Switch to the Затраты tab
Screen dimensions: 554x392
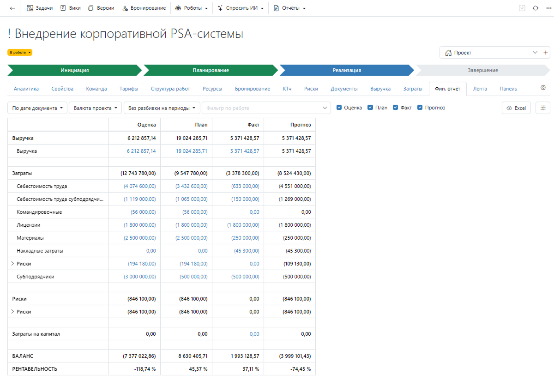413,89
